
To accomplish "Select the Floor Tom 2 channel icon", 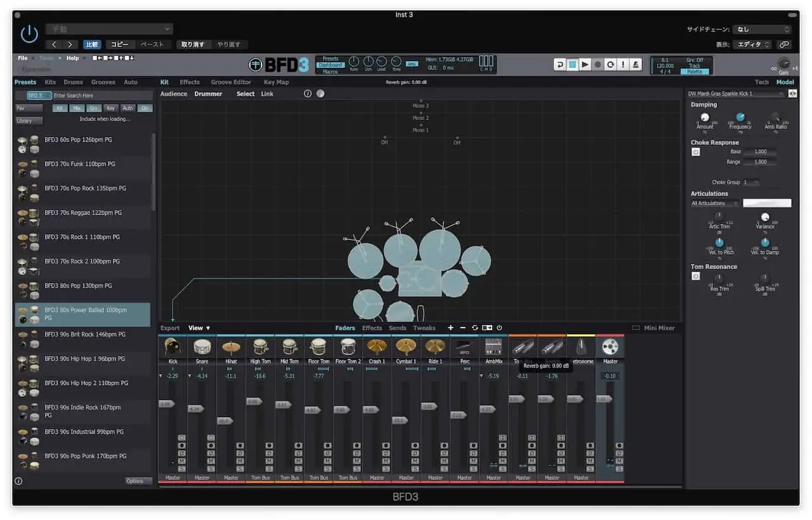I will click(348, 347).
